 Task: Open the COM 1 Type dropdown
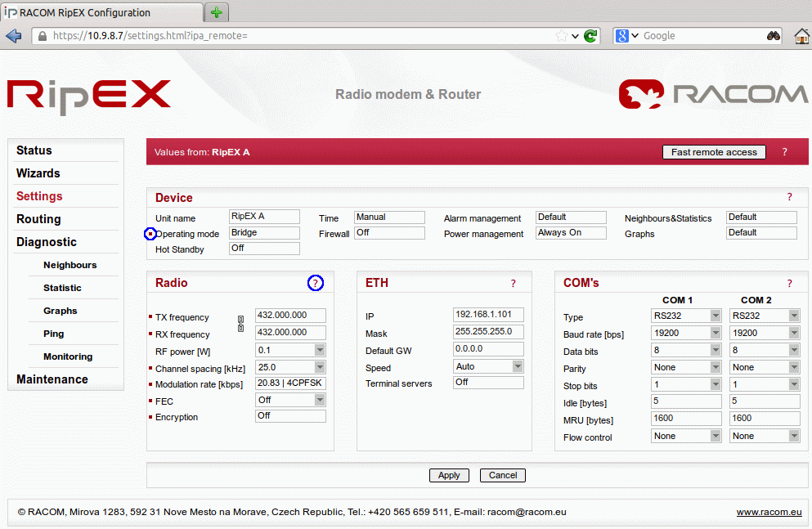[716, 316]
